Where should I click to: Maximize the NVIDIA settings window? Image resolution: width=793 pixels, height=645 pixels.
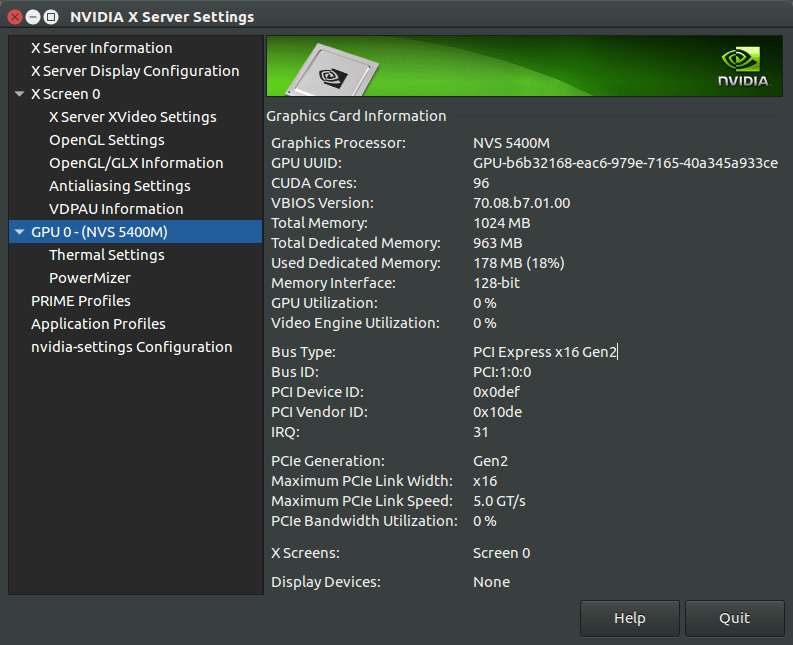(51, 17)
